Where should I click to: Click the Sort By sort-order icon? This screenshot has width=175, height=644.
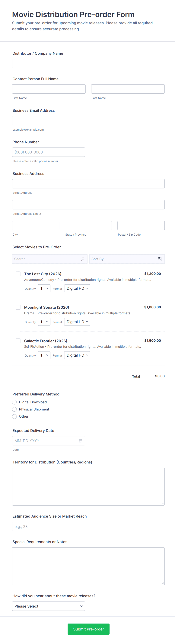pos(160,259)
